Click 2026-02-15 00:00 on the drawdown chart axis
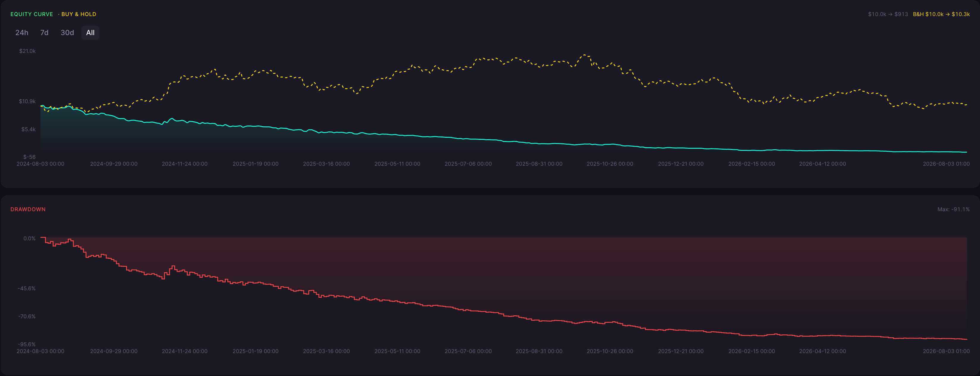 pyautogui.click(x=752, y=351)
